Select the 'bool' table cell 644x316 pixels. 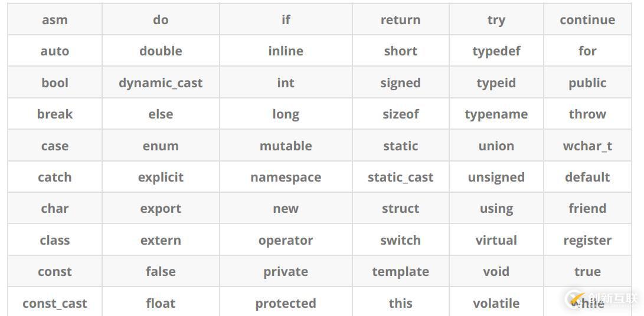click(55, 83)
